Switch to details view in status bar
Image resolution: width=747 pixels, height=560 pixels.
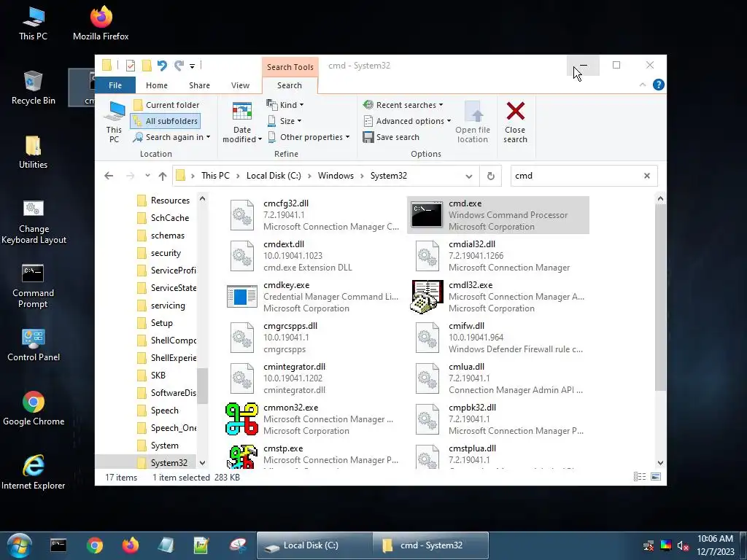tap(640, 477)
